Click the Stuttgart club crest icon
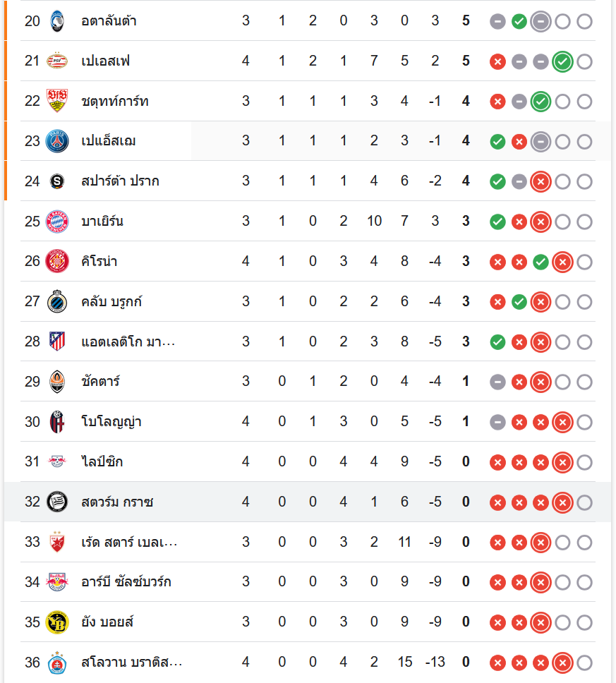Viewport: 616px width, 683px height. tap(57, 101)
